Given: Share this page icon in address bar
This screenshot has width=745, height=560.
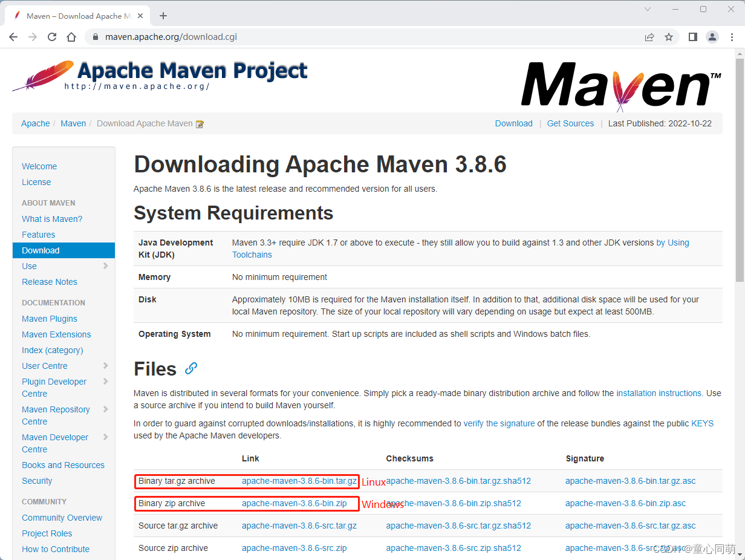Looking at the screenshot, I should tap(649, 37).
